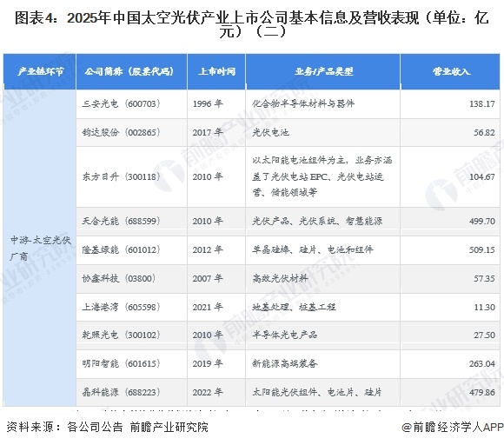Click the 1996 年 listing date cell
Viewport: 504px width, 445px height.
(x=216, y=103)
